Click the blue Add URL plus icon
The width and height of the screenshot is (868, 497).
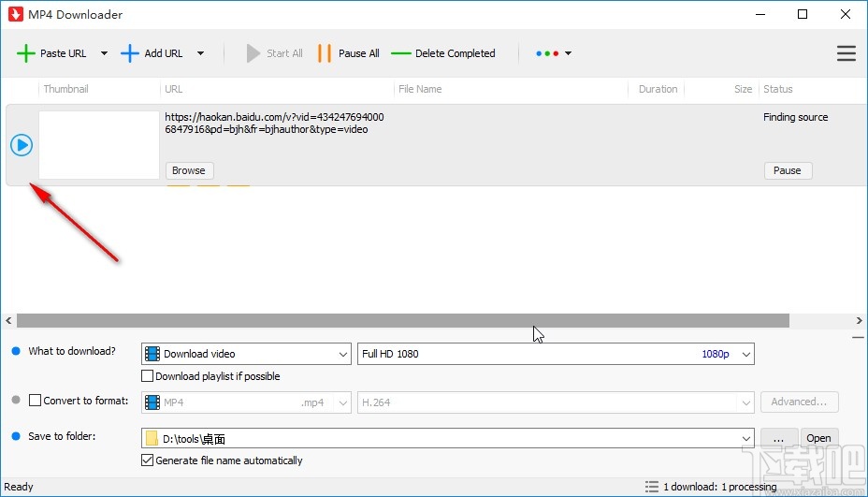click(129, 53)
